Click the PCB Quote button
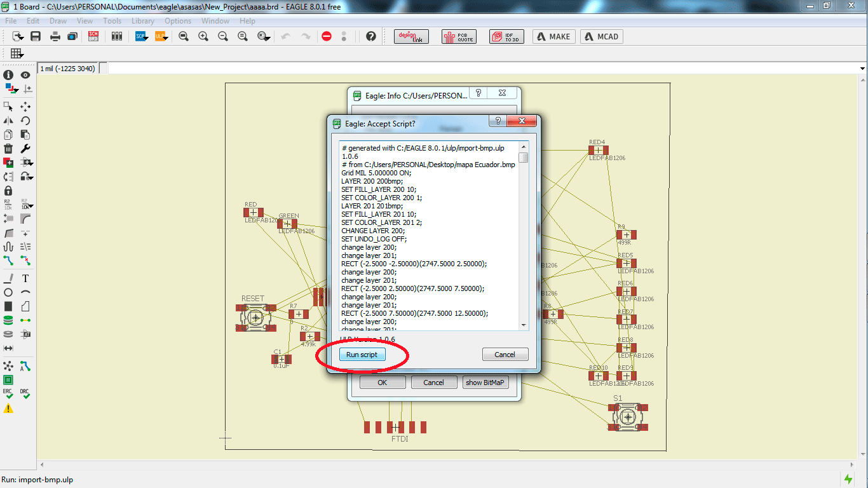This screenshot has height=488, width=868. (x=458, y=36)
